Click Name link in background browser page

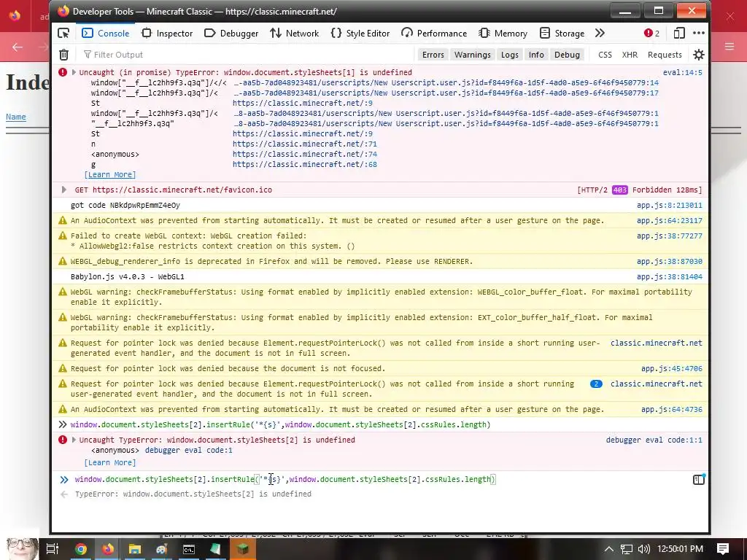click(16, 117)
